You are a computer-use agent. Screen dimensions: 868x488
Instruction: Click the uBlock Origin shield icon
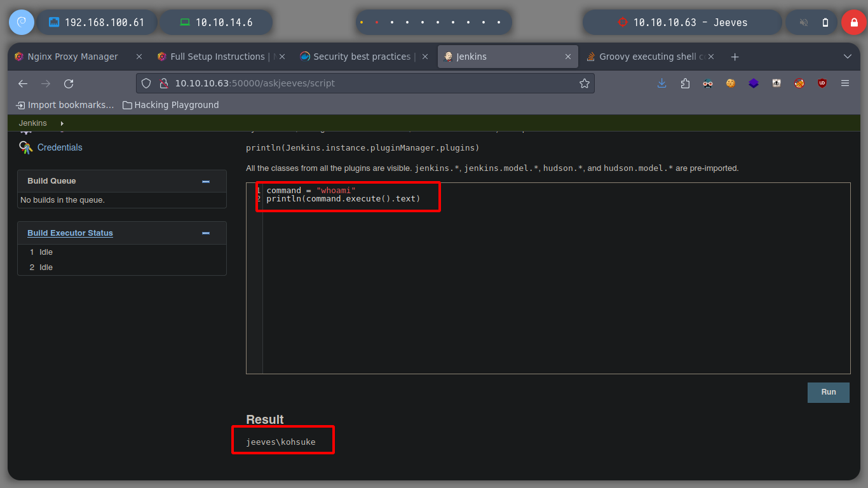click(x=822, y=83)
